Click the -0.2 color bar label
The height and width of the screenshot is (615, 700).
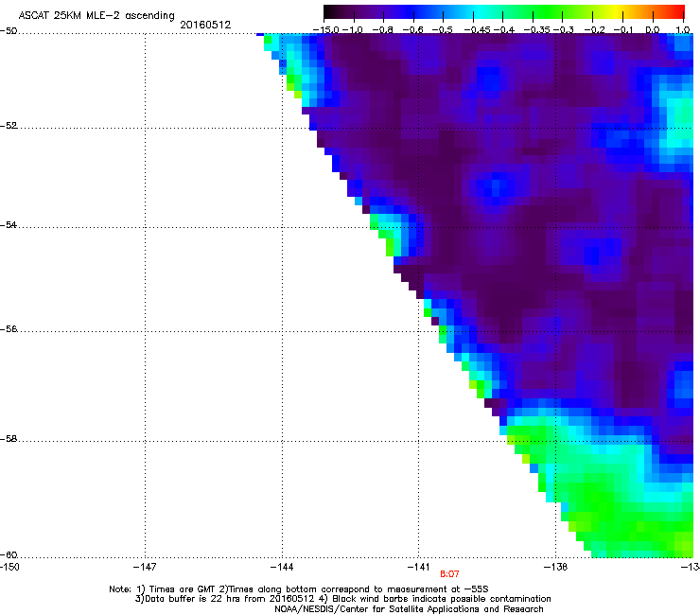pos(595,30)
